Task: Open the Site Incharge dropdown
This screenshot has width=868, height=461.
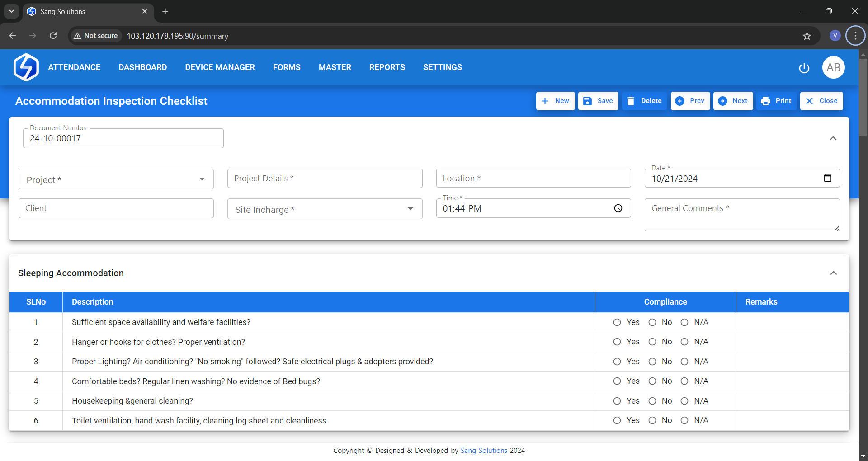Action: pos(325,209)
